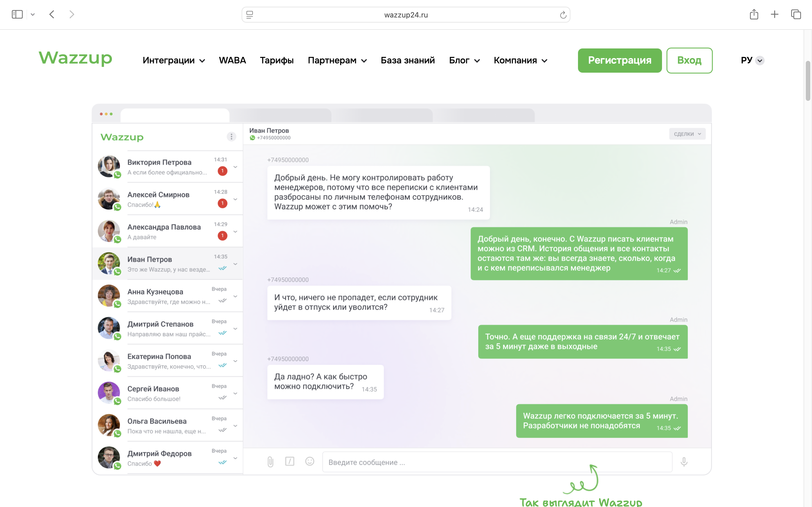The height and width of the screenshot is (507, 812).
Task: Click the Введите сообщение input field
Action: [497, 462]
